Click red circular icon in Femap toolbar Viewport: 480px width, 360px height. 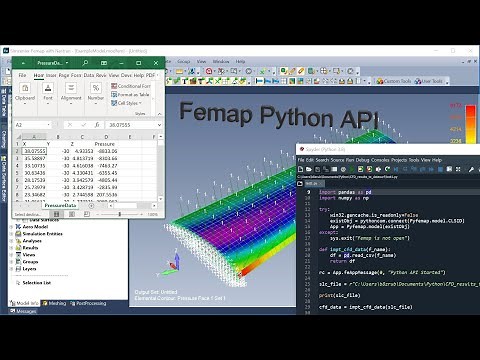pyautogui.click(x=209, y=71)
